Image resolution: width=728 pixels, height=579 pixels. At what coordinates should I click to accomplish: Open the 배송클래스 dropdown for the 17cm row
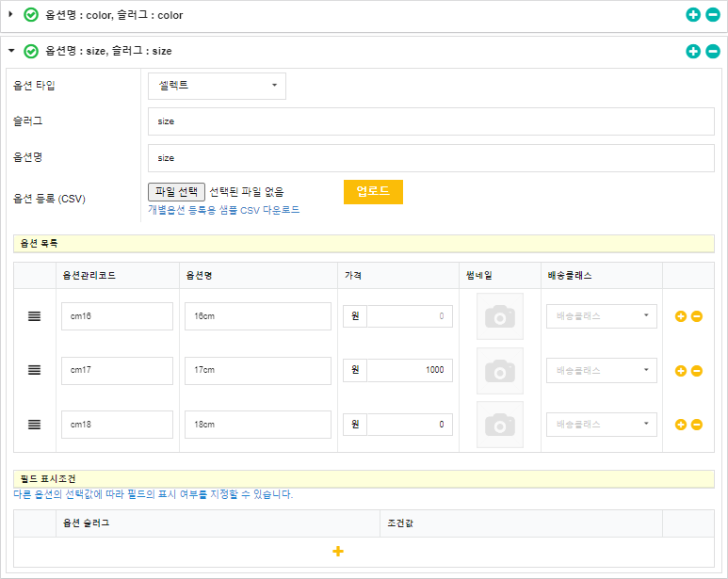tap(601, 371)
